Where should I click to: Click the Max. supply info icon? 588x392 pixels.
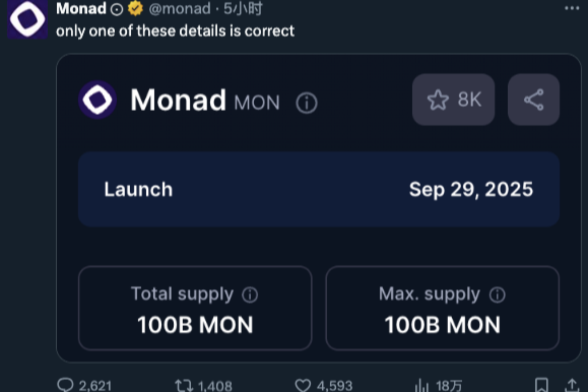(497, 295)
